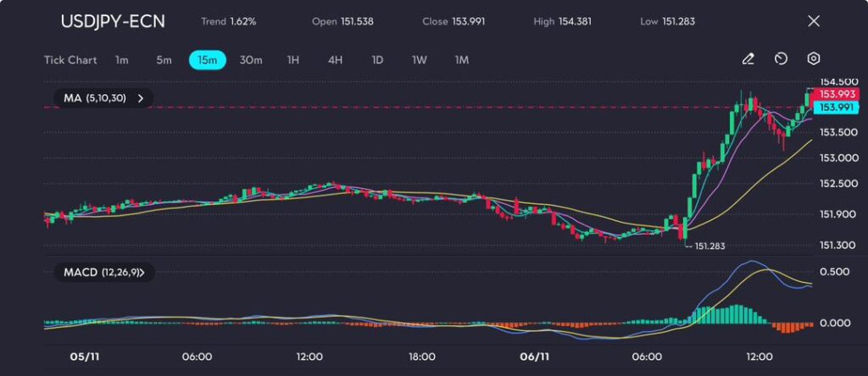Click the USDJPY-ECN symbol title
Image resolution: width=868 pixels, height=376 pixels.
112,21
